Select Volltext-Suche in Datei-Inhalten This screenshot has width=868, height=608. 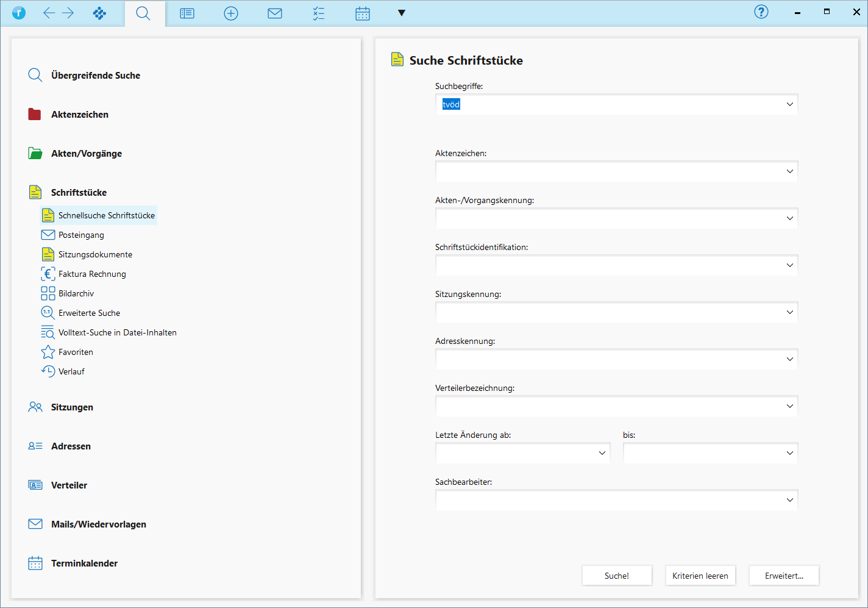pyautogui.click(x=117, y=332)
